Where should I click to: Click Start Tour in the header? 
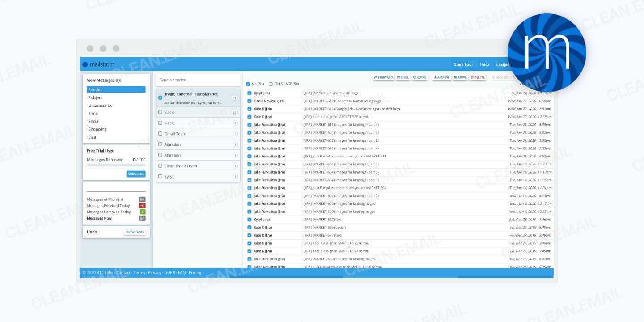463,64
